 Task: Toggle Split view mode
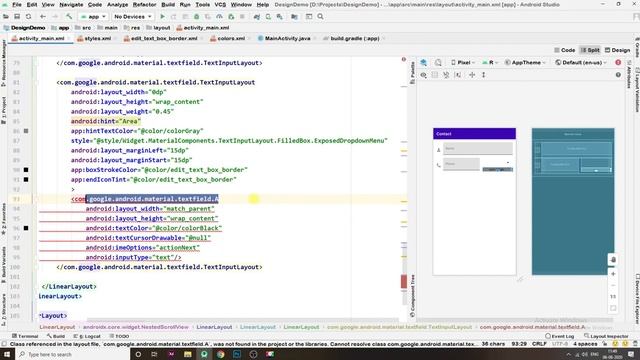coord(590,50)
